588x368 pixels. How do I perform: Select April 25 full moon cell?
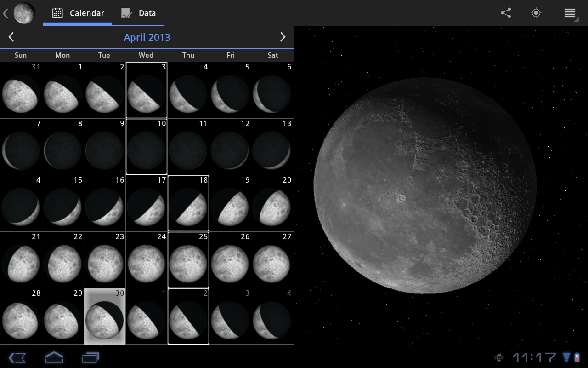188,260
